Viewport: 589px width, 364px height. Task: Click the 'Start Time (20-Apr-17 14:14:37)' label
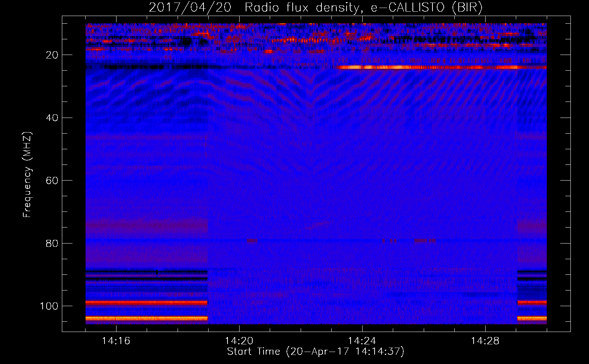tap(316, 352)
